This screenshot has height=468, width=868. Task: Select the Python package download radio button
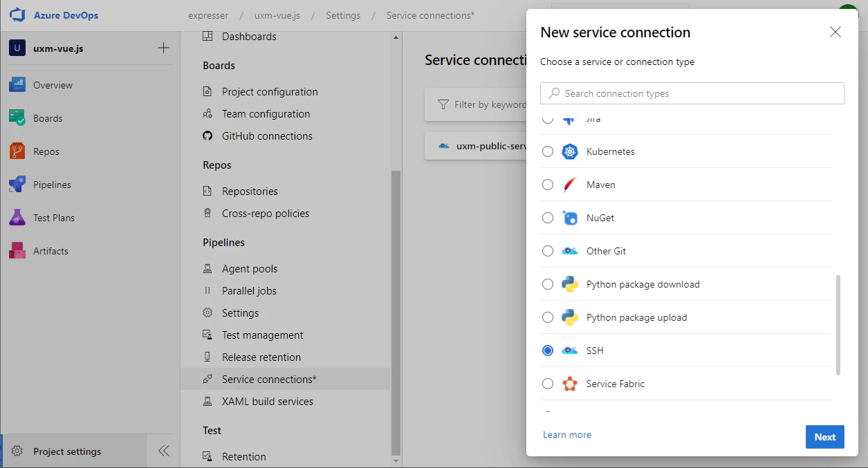[x=548, y=284]
